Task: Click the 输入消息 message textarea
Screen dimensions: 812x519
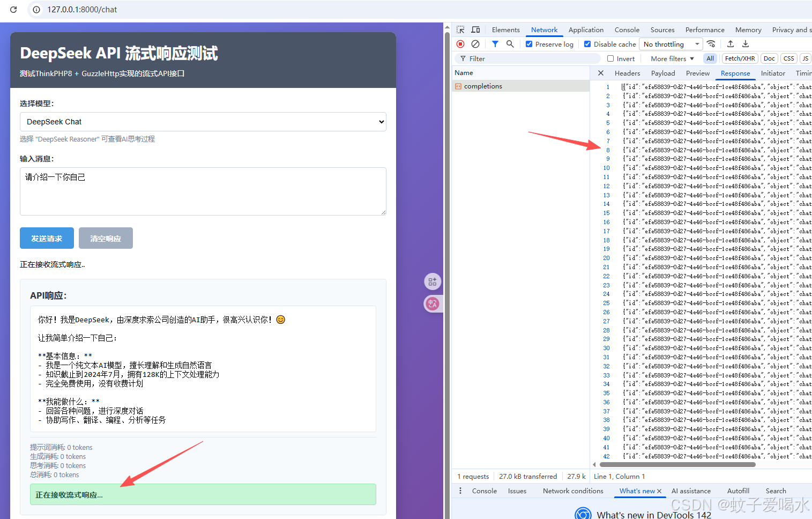Action: click(203, 191)
